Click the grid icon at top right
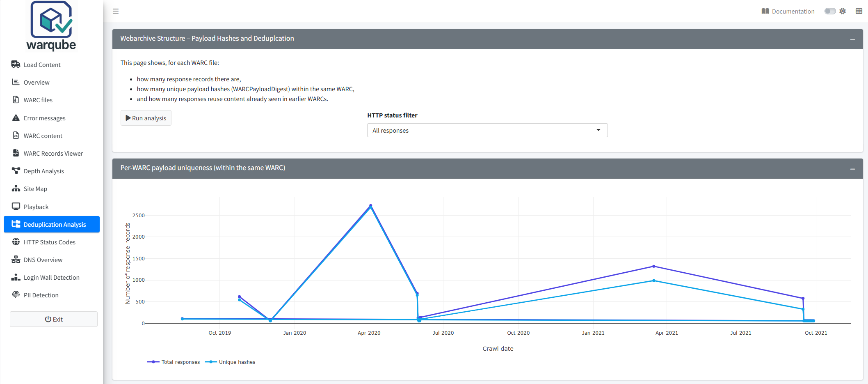The image size is (868, 384). (859, 11)
